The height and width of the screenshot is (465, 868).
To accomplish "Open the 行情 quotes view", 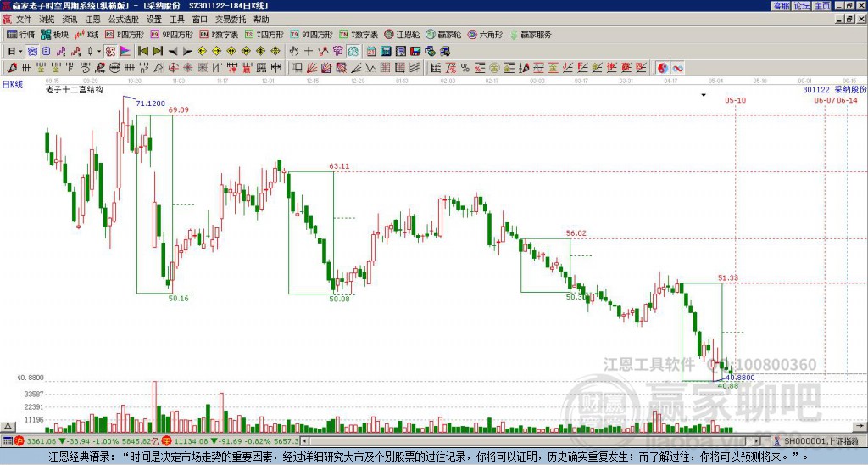I will (20, 34).
